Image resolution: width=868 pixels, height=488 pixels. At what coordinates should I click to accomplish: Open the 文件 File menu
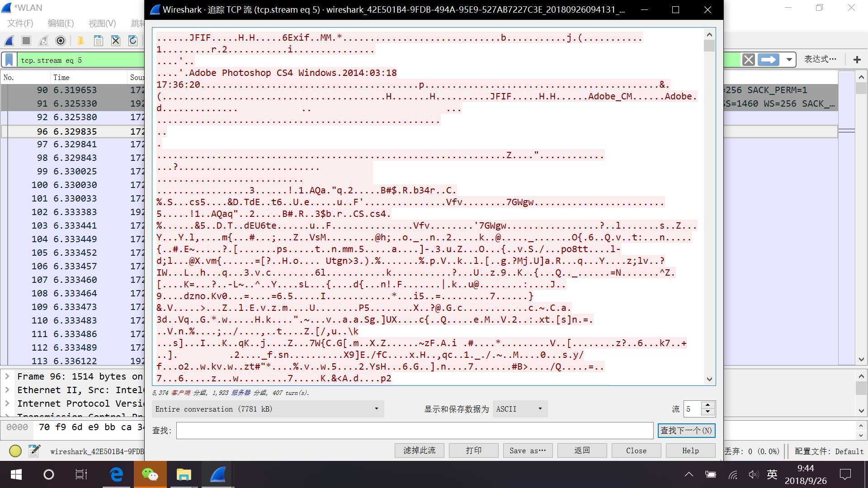pyautogui.click(x=20, y=23)
